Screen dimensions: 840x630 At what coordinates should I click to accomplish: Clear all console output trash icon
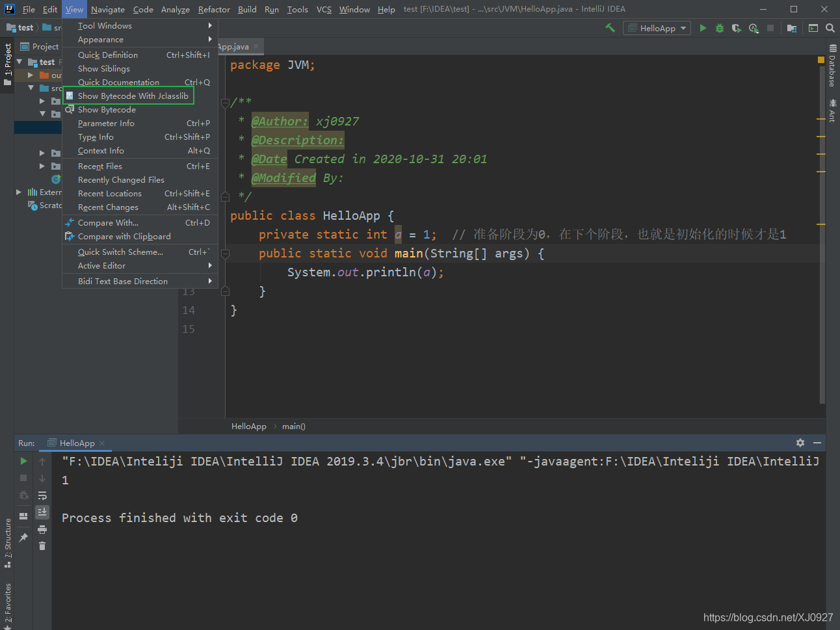click(x=42, y=546)
